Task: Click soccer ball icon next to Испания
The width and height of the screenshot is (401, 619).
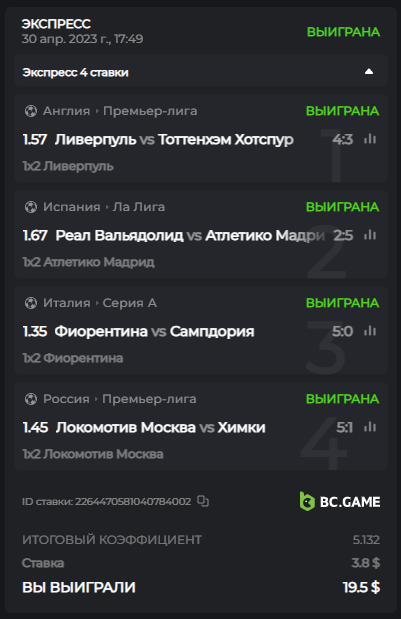Action: (31, 207)
